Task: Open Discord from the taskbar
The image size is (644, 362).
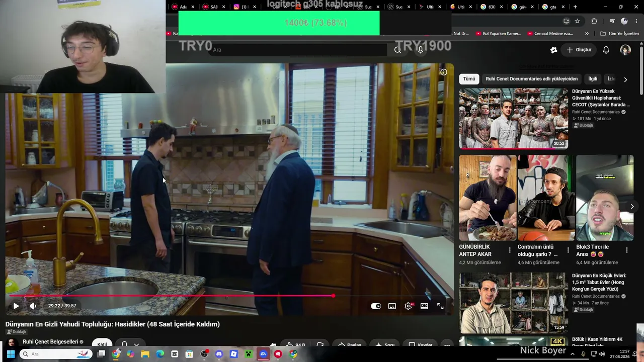Action: (219, 354)
